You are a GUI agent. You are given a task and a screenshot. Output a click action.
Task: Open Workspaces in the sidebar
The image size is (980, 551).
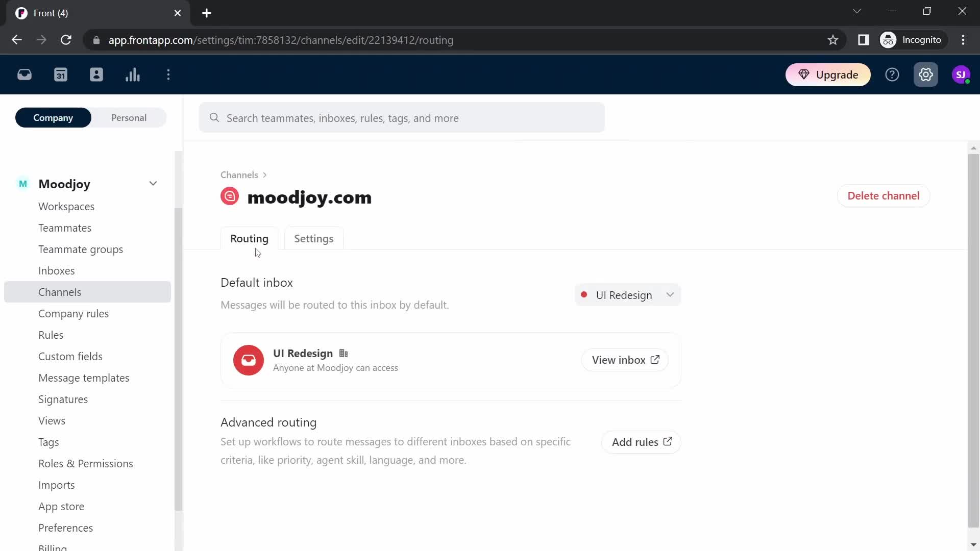(x=66, y=207)
